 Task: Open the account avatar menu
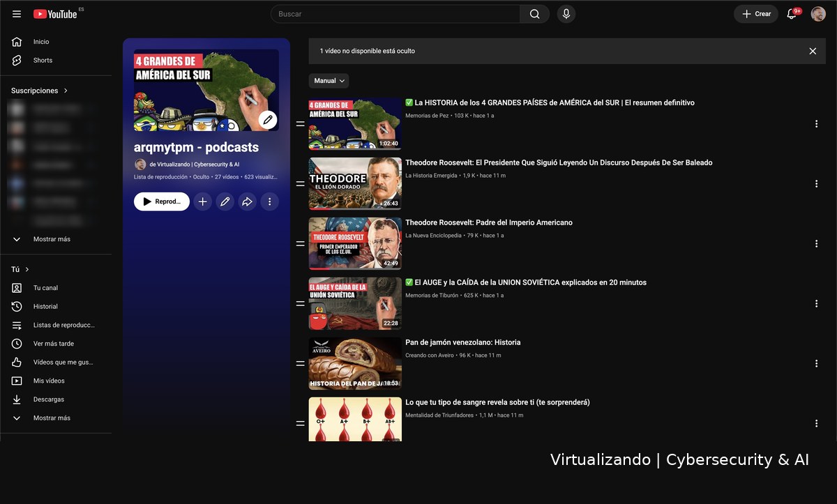[x=818, y=14]
